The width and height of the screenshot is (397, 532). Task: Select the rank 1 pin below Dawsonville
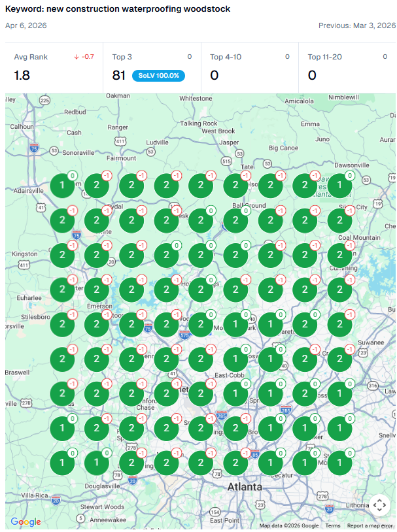click(339, 185)
